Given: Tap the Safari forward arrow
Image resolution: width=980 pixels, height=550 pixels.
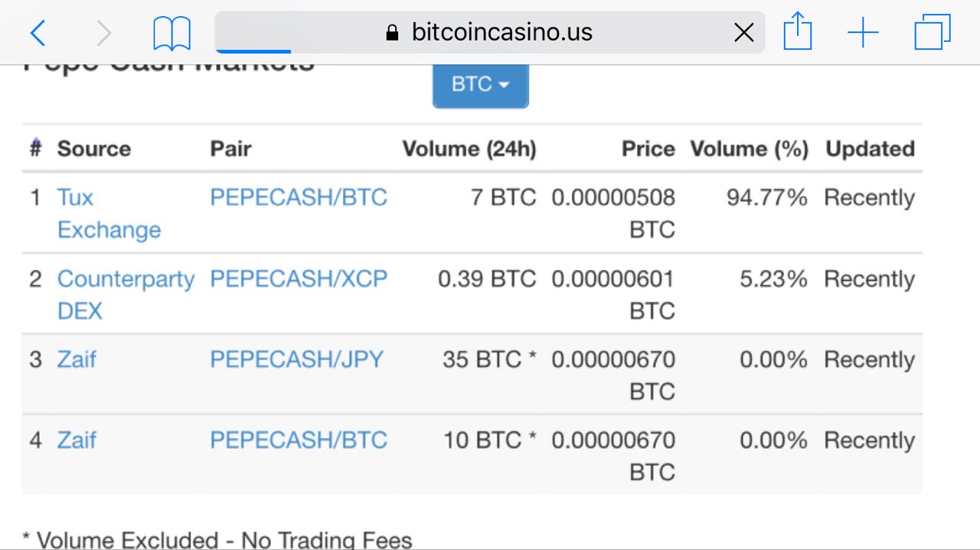Looking at the screenshot, I should tap(103, 33).
